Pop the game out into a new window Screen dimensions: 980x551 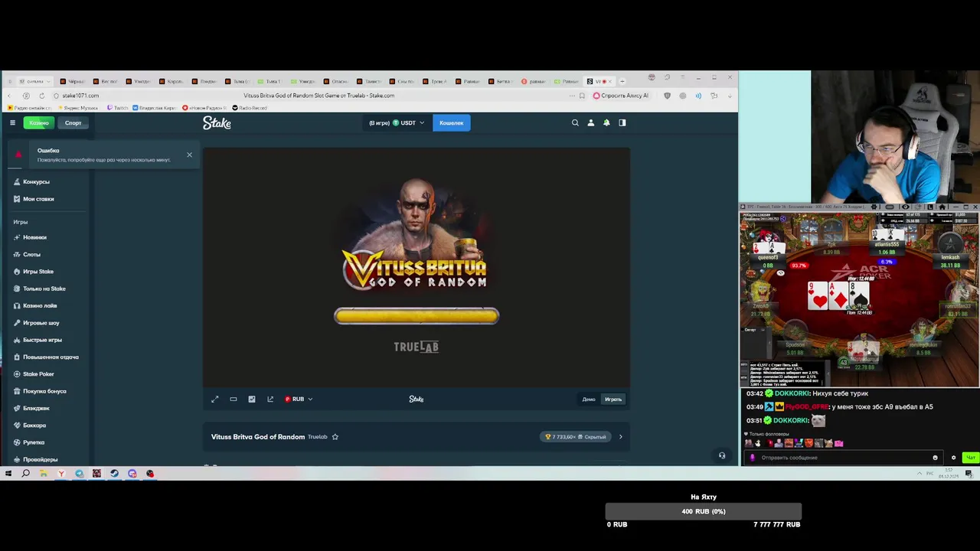[270, 399]
